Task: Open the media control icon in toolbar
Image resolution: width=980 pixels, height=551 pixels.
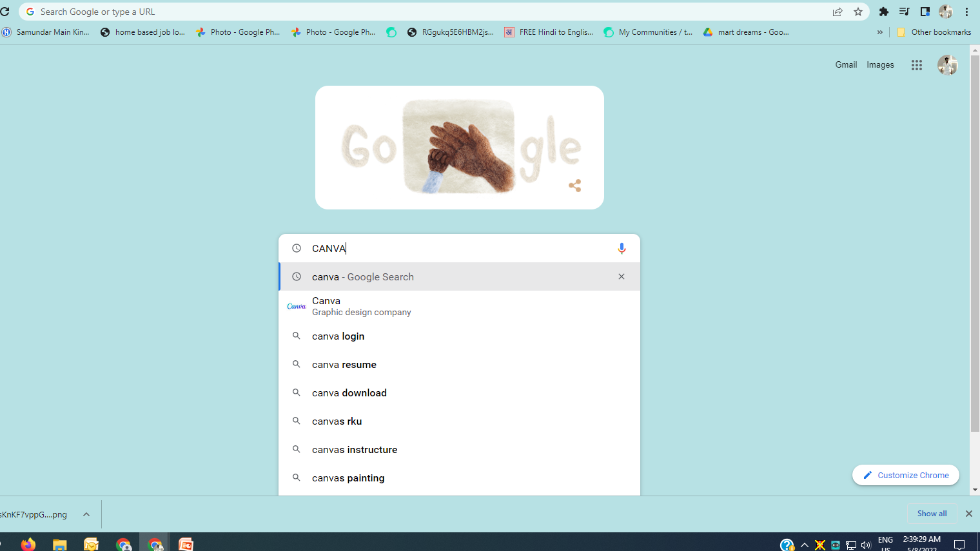Action: pyautogui.click(x=904, y=12)
